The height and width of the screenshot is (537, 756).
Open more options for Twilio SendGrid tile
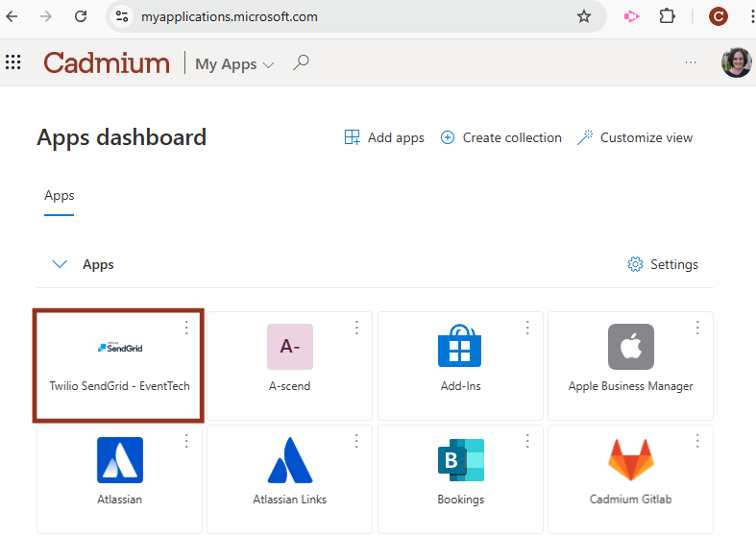tap(186, 328)
